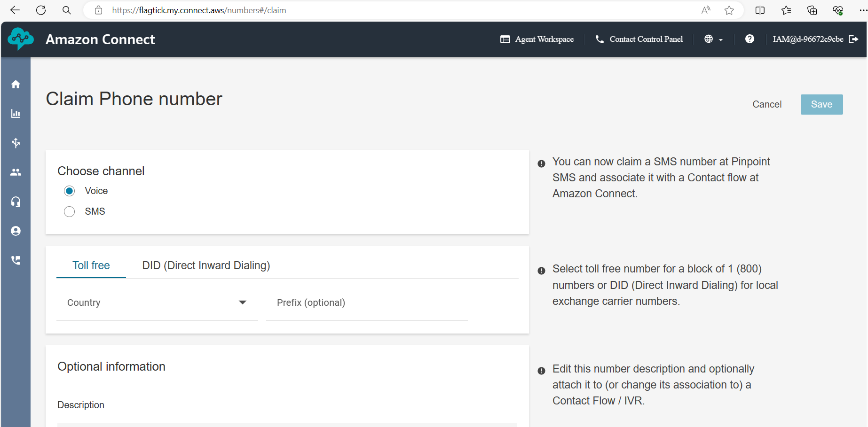Open the phone Channels sidebar icon
The image size is (868, 427).
point(16,260)
